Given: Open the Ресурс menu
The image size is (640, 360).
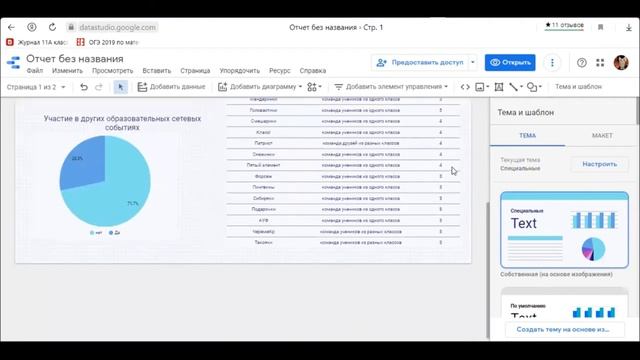Looking at the screenshot, I should pos(280,71).
